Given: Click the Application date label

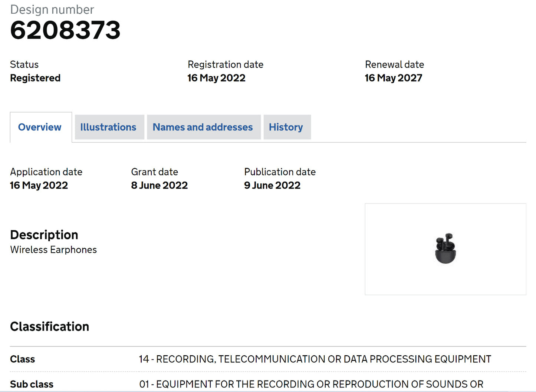Looking at the screenshot, I should 46,172.
